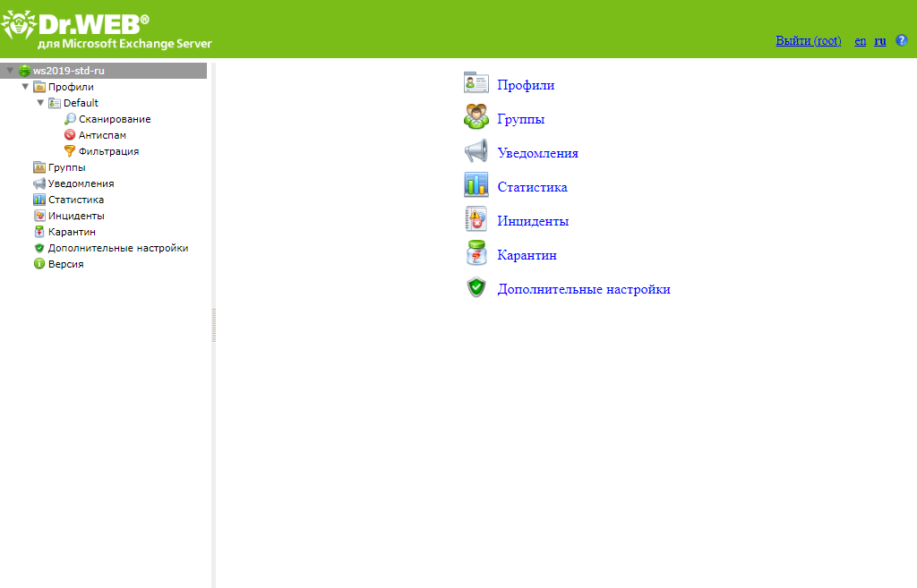Screen dimensions: 917x588
Task: Click the Уведомления megaphone icon in sidebar
Action: pyautogui.click(x=39, y=183)
